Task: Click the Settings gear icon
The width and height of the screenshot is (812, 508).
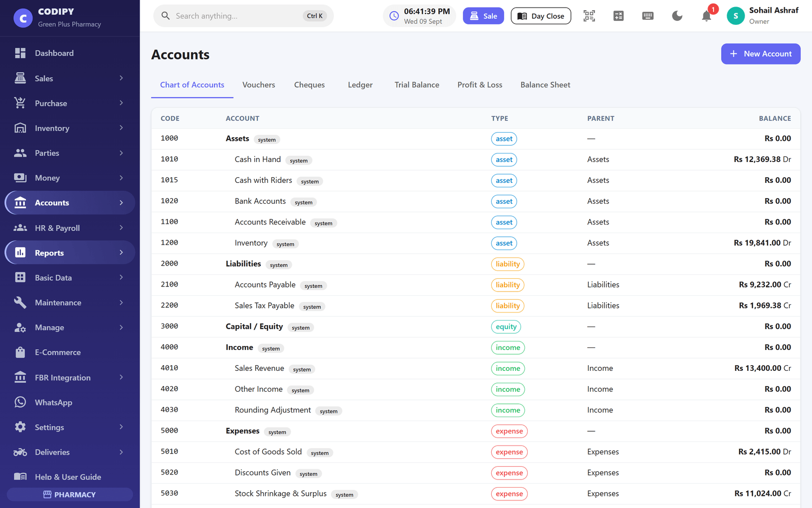Action: point(20,427)
